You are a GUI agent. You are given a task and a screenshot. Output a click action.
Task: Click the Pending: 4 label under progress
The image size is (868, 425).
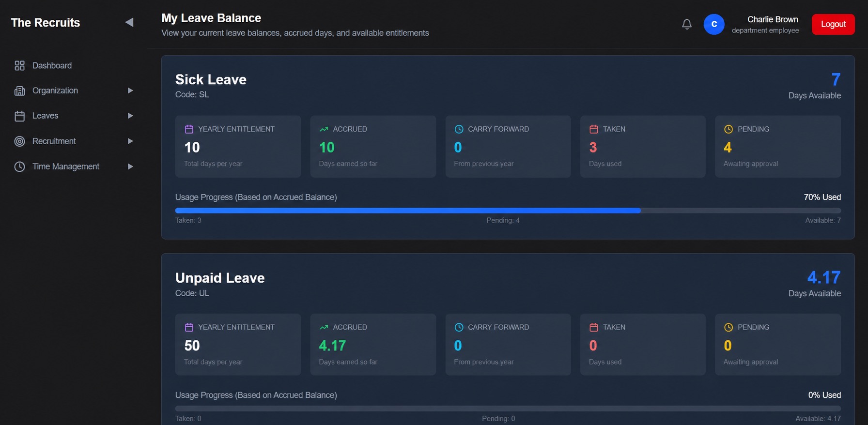503,220
